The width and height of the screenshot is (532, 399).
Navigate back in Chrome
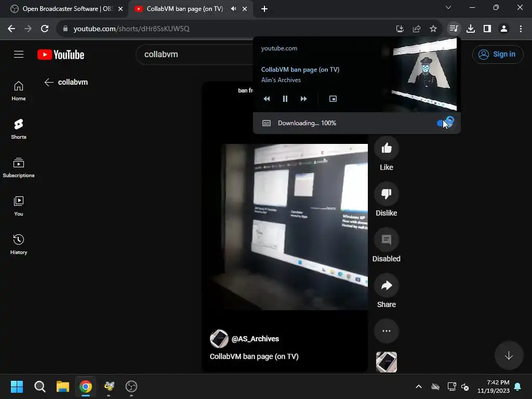coord(11,29)
